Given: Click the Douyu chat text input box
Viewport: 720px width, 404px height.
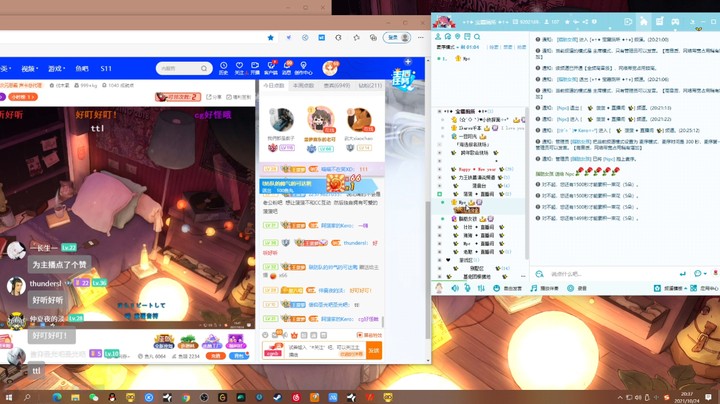Looking at the screenshot, I should pos(326,351).
